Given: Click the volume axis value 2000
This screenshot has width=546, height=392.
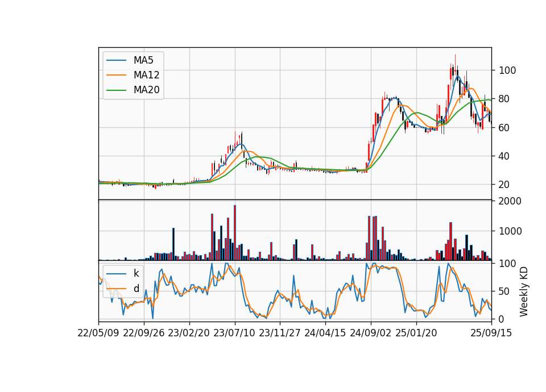Looking at the screenshot, I should coord(510,201).
